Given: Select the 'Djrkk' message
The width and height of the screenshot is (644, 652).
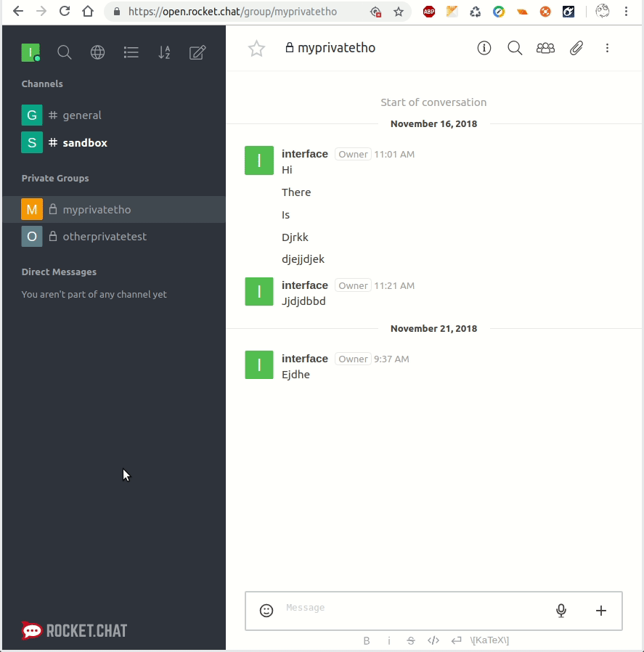Looking at the screenshot, I should click(295, 237).
